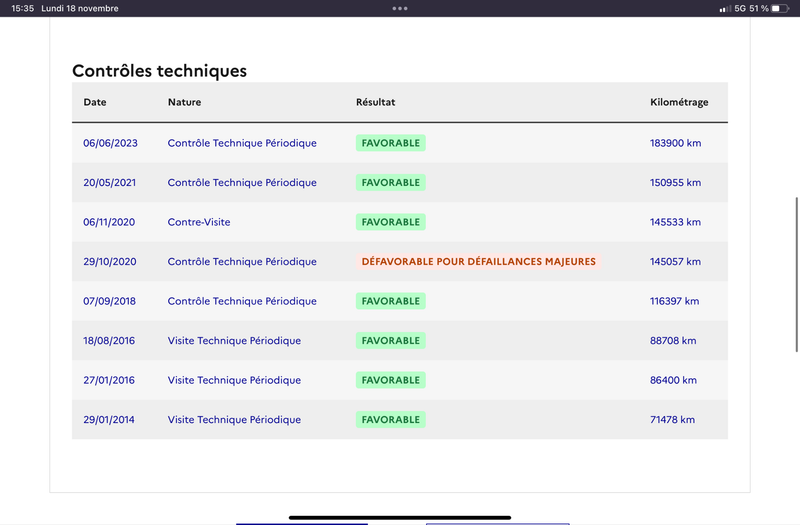Click Lundi 18 novembre date in status bar
This screenshot has height=525, width=800.
click(80, 8)
